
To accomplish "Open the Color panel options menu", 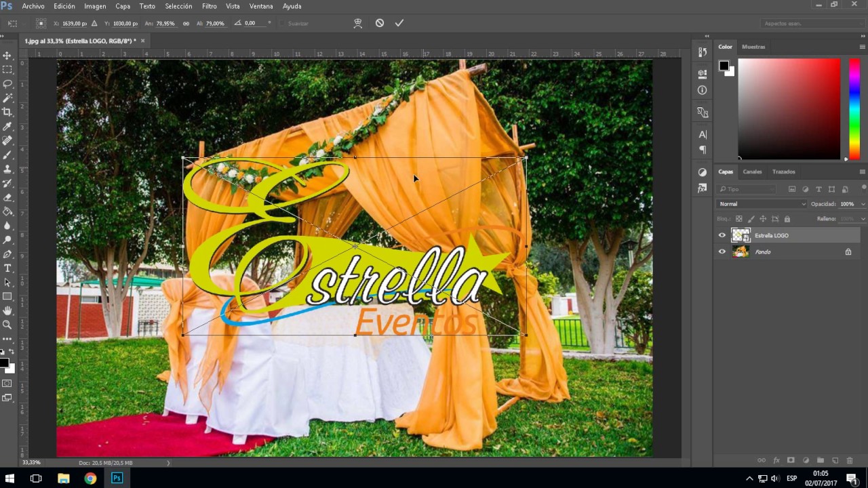I will pyautogui.click(x=862, y=47).
